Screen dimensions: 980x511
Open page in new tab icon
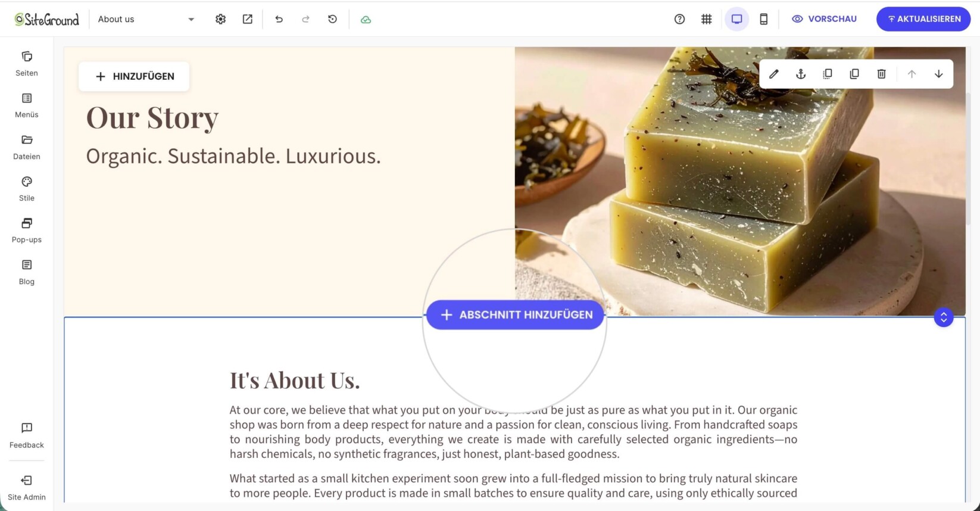[248, 19]
